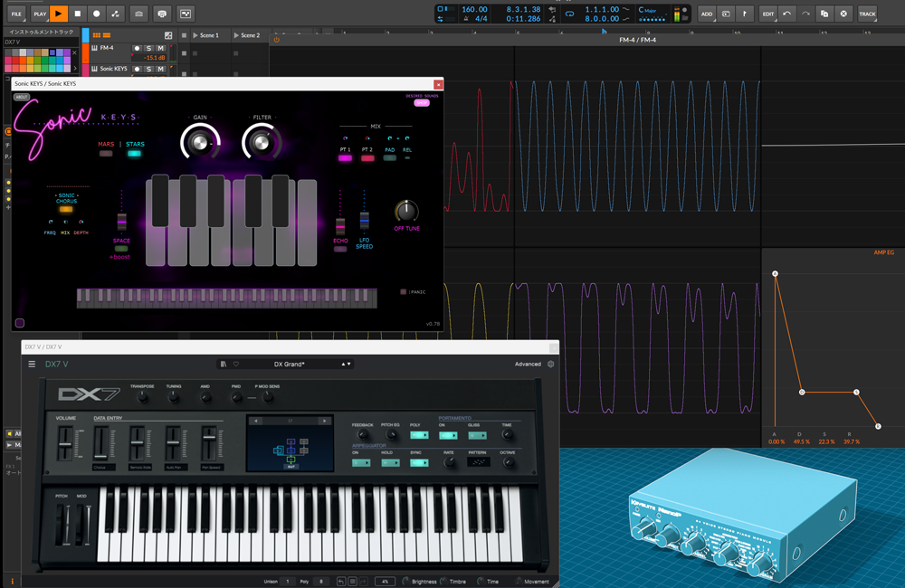
Task: Favorite the DX Grand preset heart icon
Action: (x=236, y=365)
